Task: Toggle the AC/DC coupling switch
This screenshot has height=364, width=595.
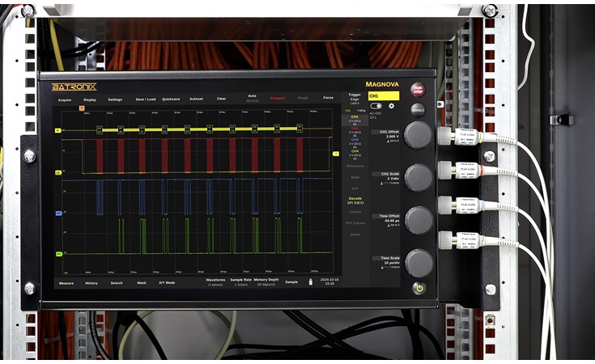Action: click(x=376, y=106)
